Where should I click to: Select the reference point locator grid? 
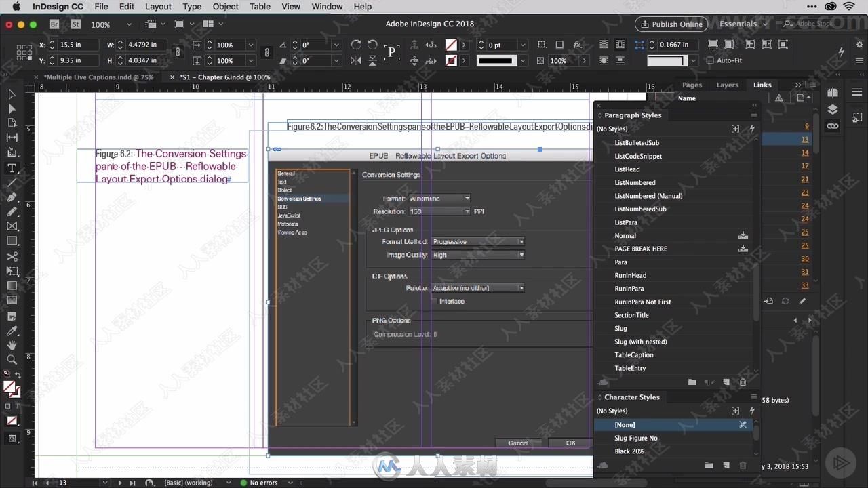[x=24, y=52]
